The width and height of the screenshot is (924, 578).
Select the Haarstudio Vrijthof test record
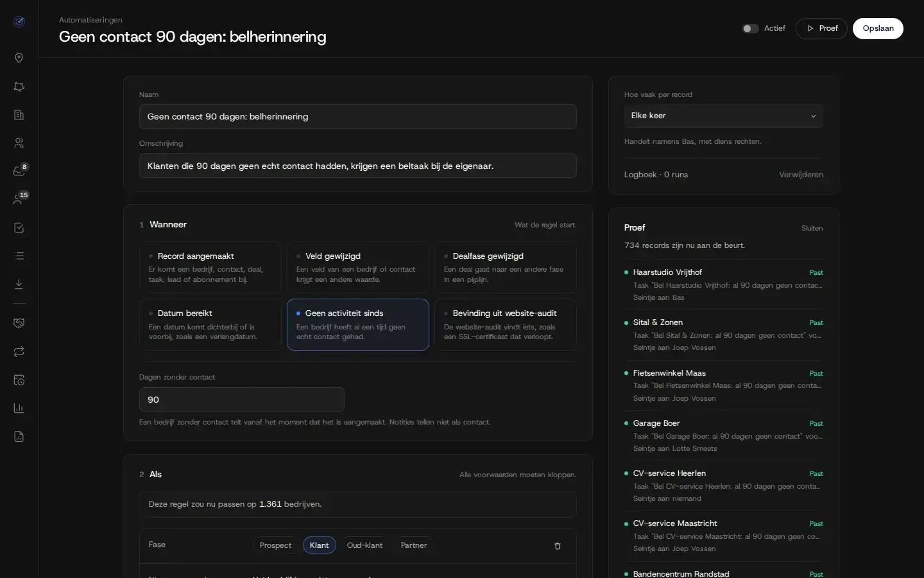tap(724, 285)
